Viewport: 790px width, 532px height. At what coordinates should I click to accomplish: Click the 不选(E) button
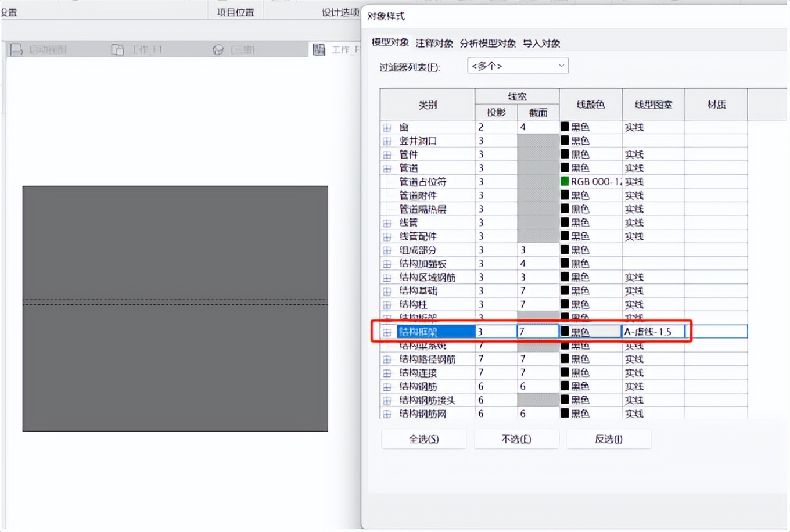coord(516,439)
